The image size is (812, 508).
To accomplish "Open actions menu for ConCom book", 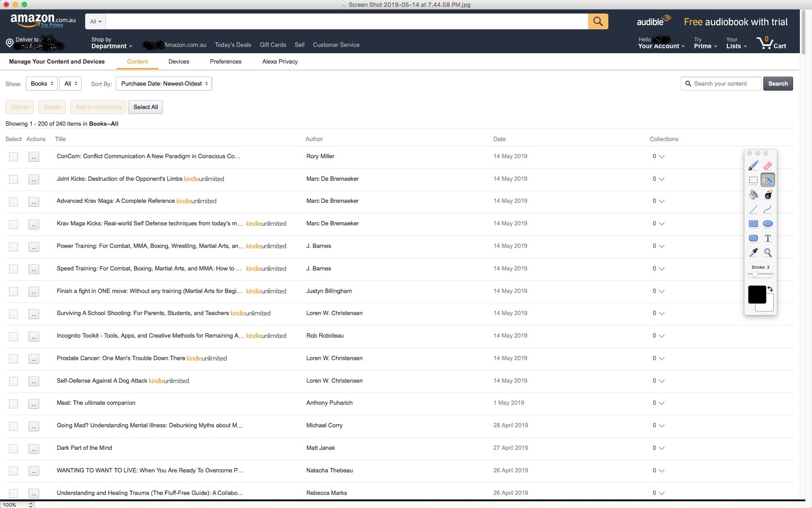I will coord(34,157).
